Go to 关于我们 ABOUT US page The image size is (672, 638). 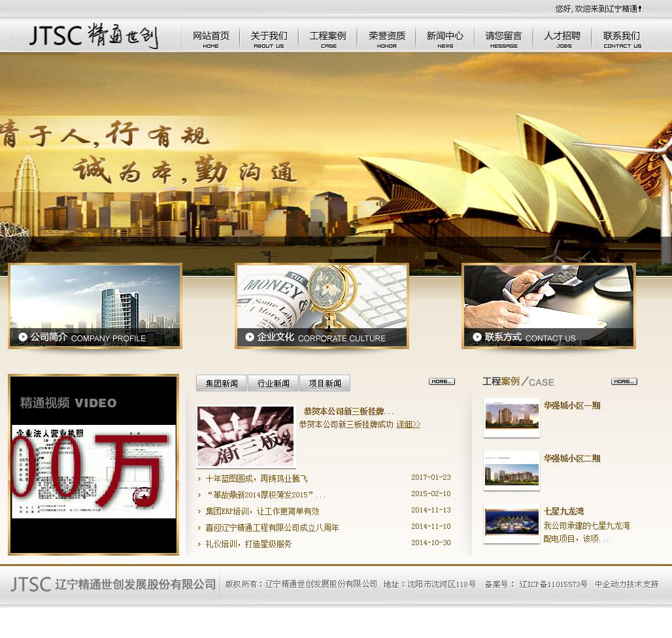pyautogui.click(x=269, y=39)
